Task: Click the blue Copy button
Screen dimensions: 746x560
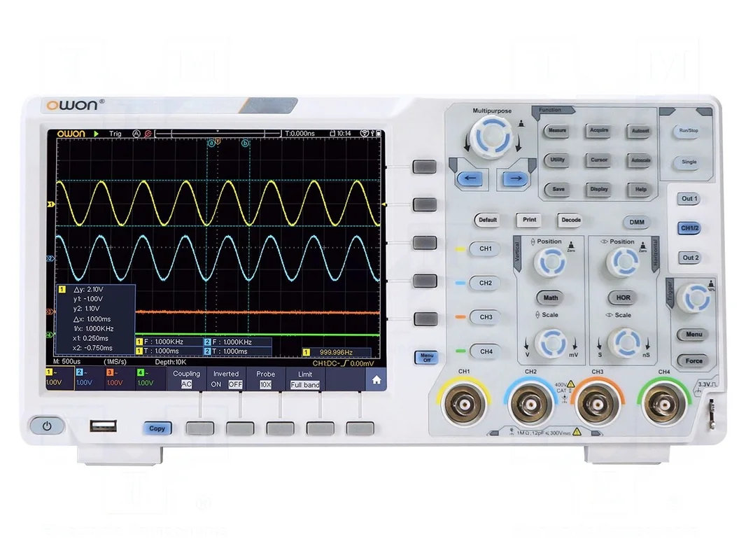Action: coord(157,428)
